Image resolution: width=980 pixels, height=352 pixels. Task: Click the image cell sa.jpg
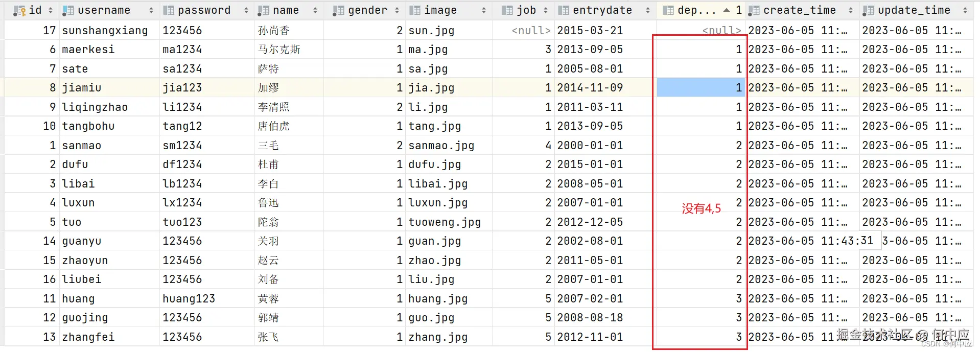[449, 69]
